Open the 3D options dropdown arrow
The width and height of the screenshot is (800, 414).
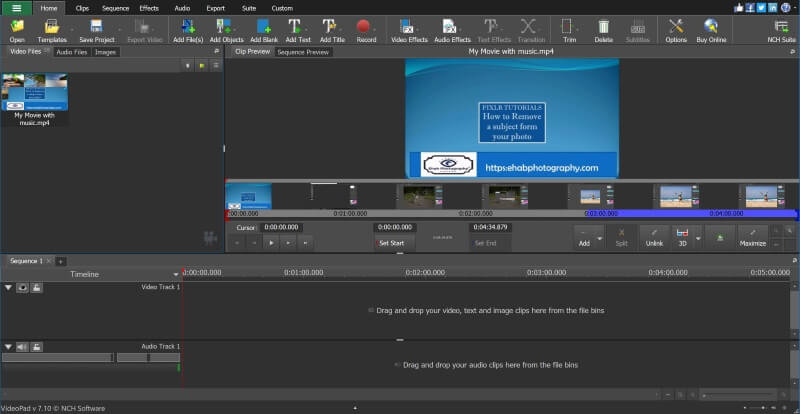[x=697, y=238]
